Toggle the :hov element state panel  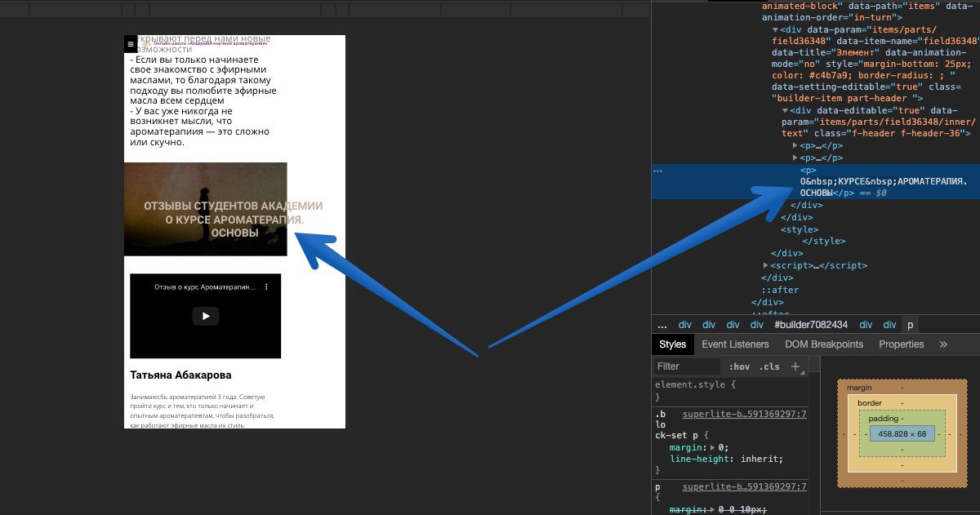[x=739, y=366]
